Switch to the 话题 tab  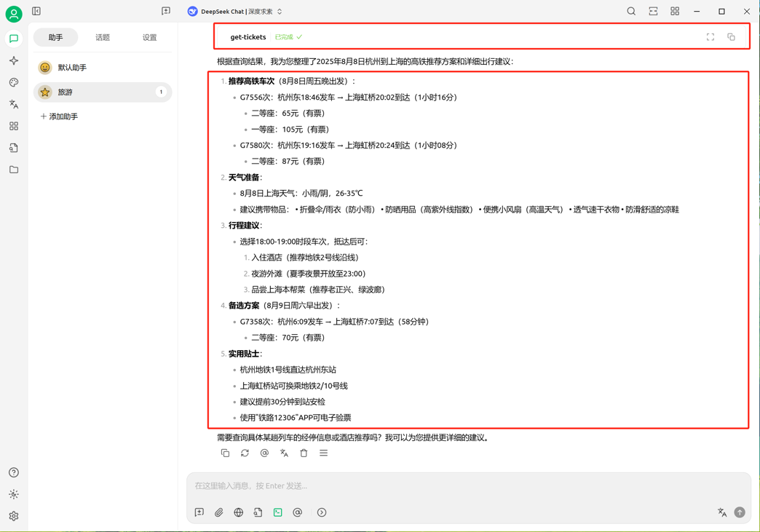click(x=102, y=37)
